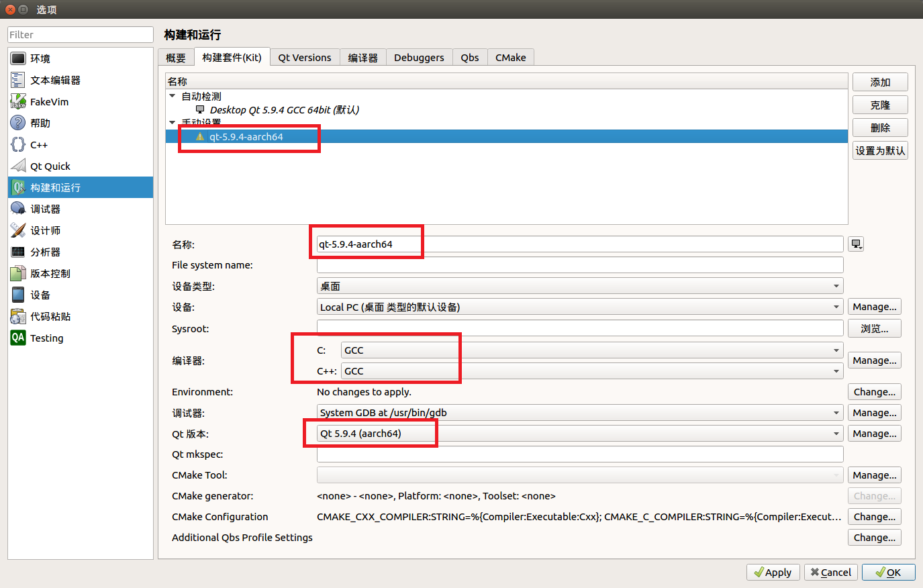This screenshot has height=588, width=923.
Task: Open the Qt 版本 dropdown
Action: pos(580,434)
